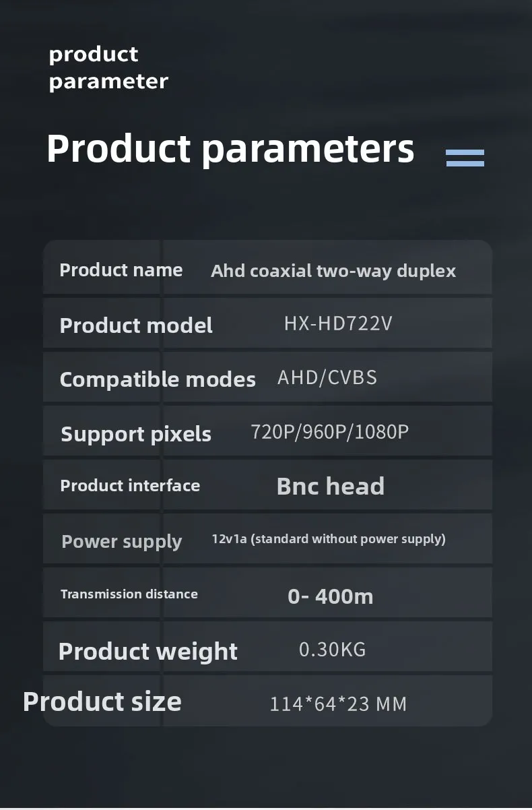532x810 pixels.
Task: Select the 'Power supply' label
Action: click(x=122, y=542)
